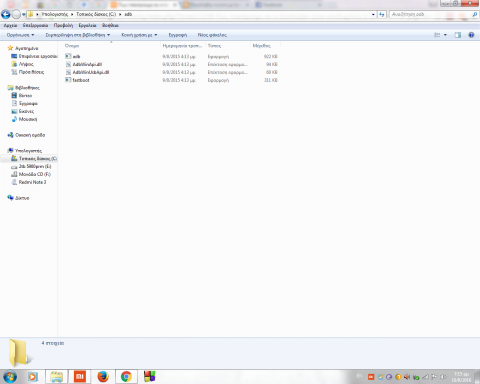Click the refresh button beside the address bar
The height and width of the screenshot is (384, 480).
[x=382, y=14]
